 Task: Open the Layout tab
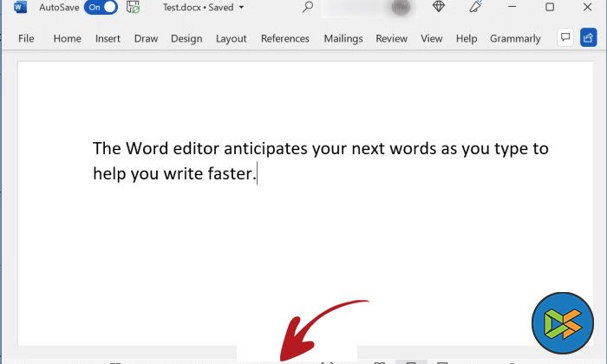(232, 39)
